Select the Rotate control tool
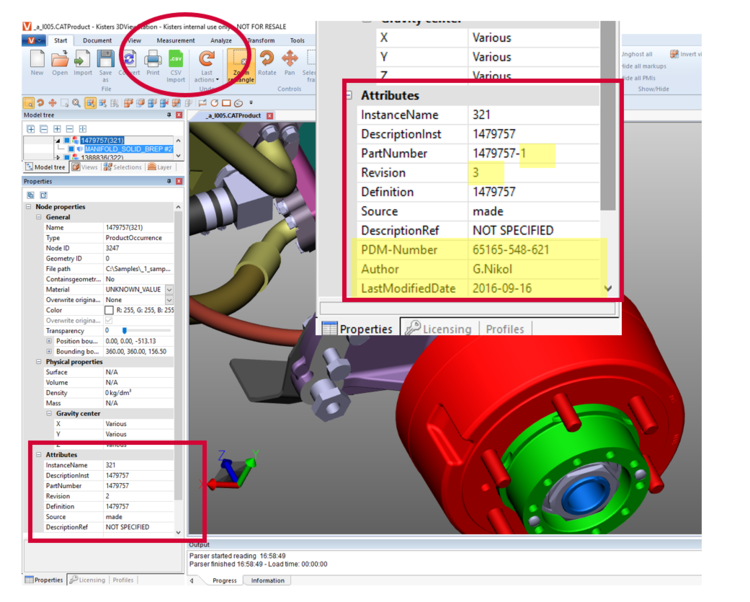The width and height of the screenshot is (750, 602). [x=267, y=62]
